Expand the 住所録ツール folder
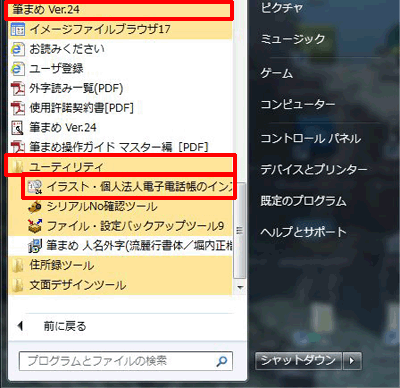The image size is (400, 388). pyautogui.click(x=120, y=266)
